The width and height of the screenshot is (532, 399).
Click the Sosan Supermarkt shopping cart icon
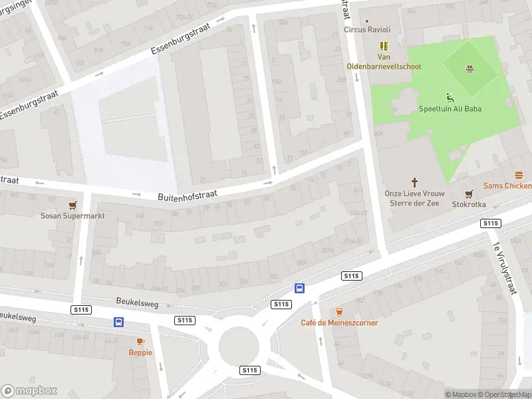pos(72,205)
